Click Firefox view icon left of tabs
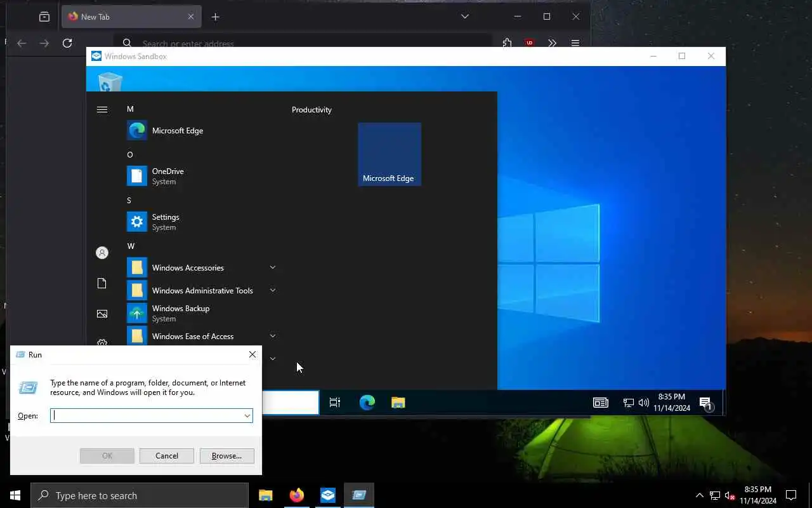 tap(44, 17)
